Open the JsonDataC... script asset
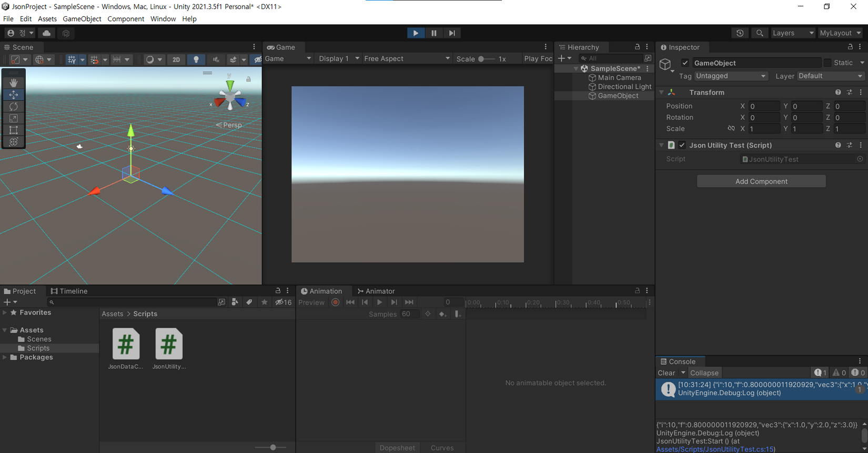The width and height of the screenshot is (868, 453). (x=126, y=349)
